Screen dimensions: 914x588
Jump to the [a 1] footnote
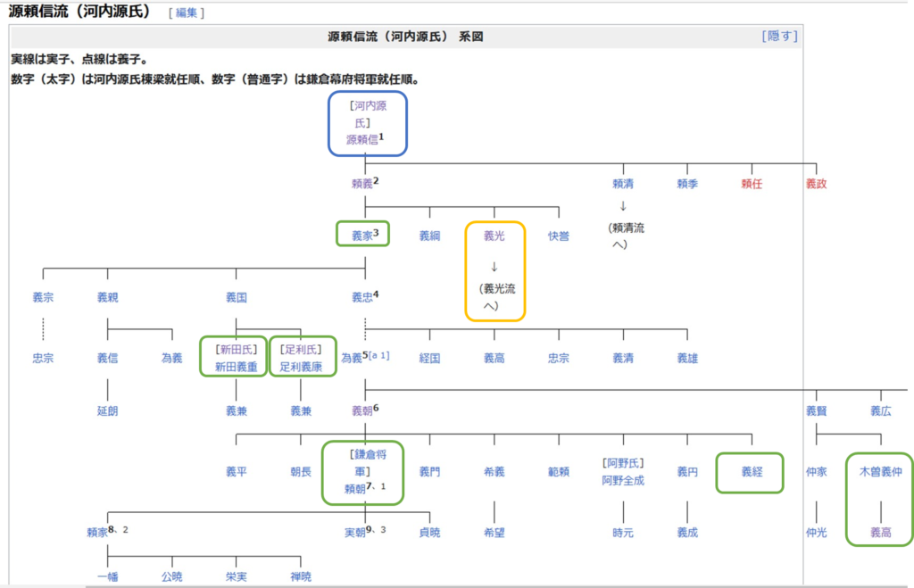378,355
